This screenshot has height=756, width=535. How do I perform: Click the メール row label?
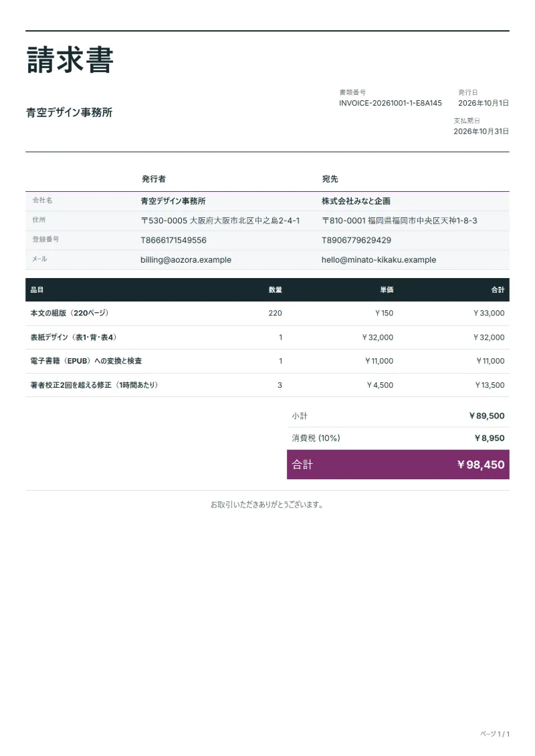[39, 259]
